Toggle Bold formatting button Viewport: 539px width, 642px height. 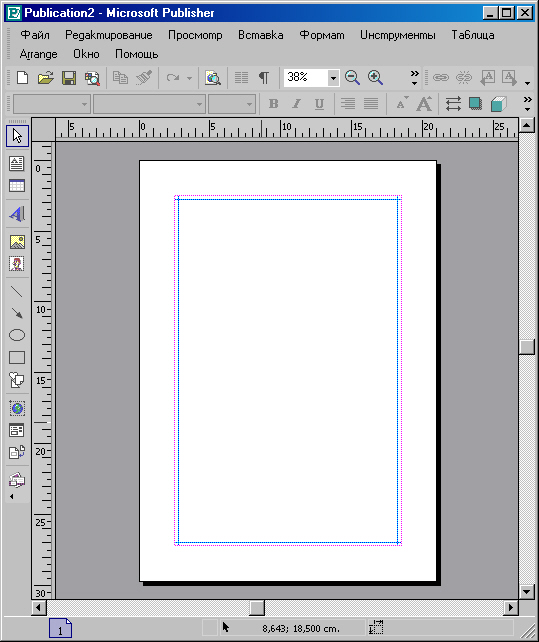(x=274, y=104)
